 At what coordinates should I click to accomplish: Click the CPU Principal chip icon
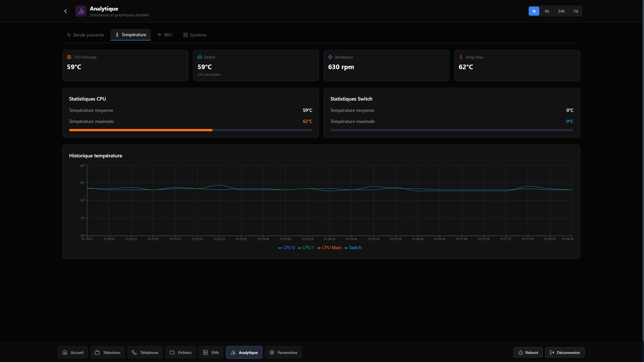tap(69, 57)
